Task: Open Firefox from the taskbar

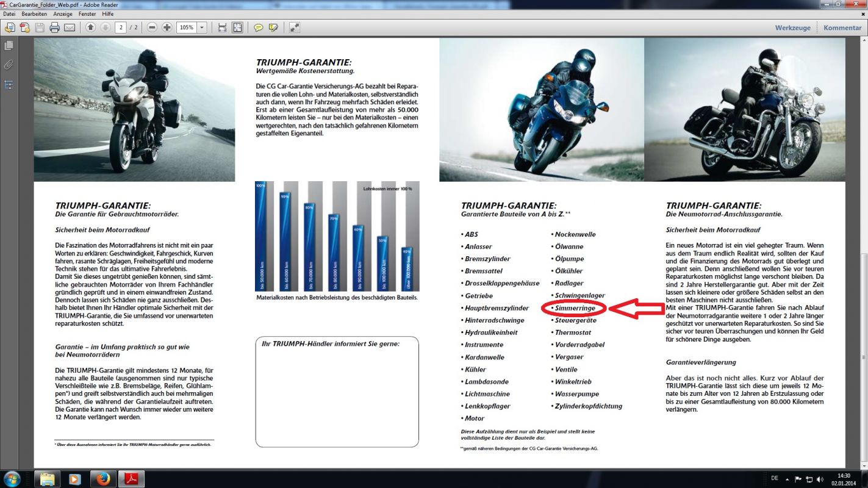Action: click(103, 479)
